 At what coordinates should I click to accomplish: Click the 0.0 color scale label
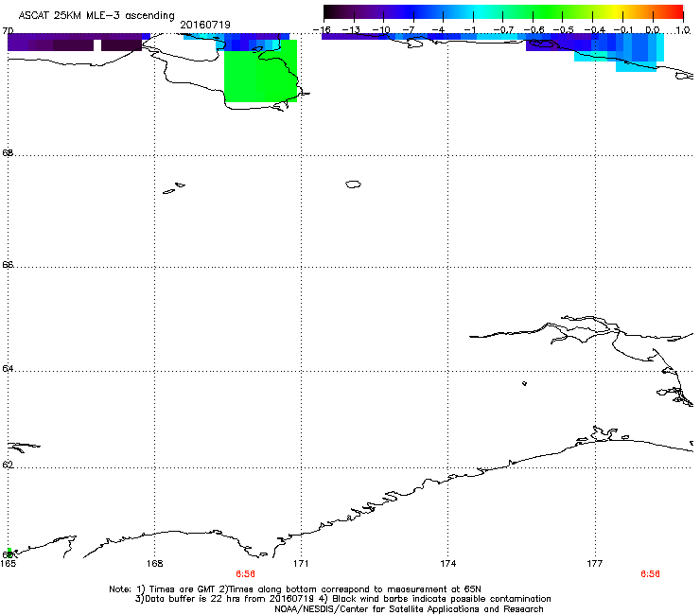point(653,30)
